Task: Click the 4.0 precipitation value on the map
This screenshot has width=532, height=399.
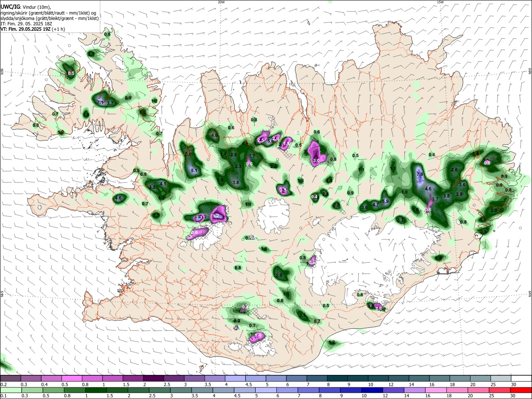Action: tap(214, 135)
